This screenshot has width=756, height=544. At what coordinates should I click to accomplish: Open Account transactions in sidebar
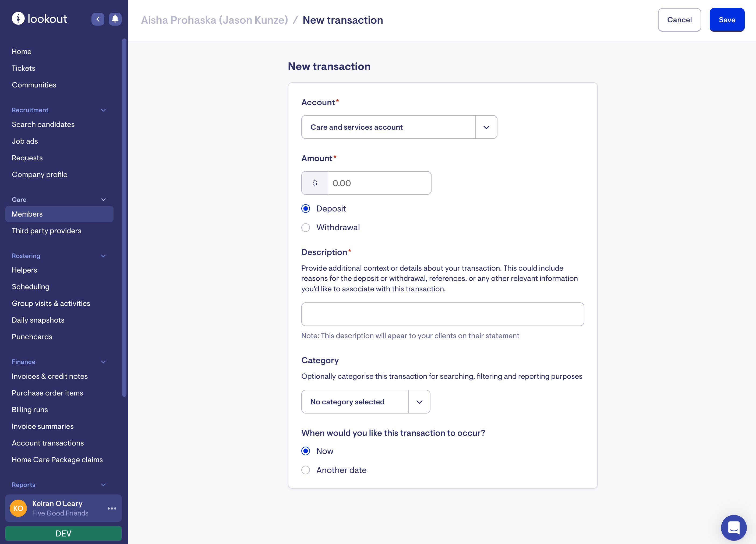(48, 443)
